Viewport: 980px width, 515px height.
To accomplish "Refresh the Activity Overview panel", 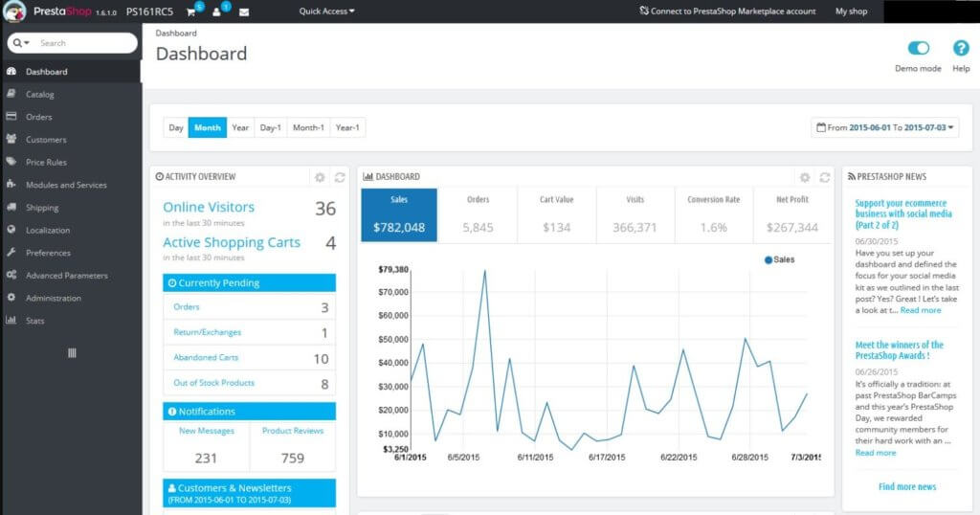I will tap(340, 177).
